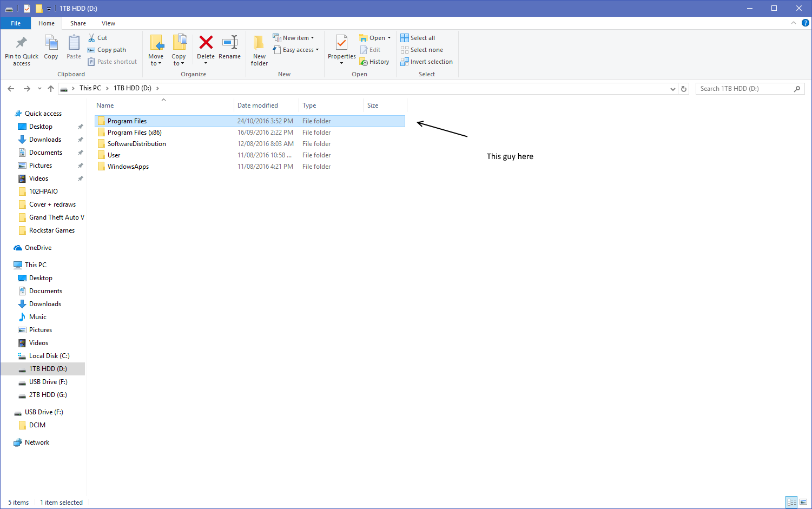Viewport: 812px width, 509px height.
Task: Sort by Size column header
Action: coord(385,105)
